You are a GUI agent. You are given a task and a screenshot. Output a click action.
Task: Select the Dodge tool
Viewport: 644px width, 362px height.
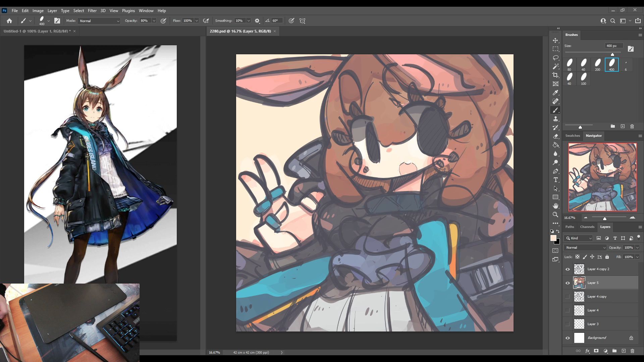(555, 163)
